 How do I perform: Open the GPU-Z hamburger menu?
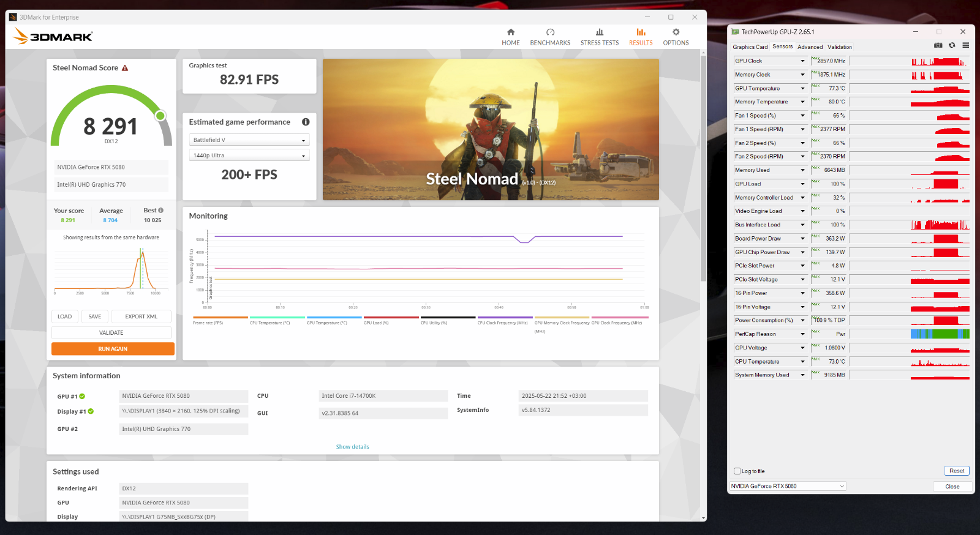pyautogui.click(x=965, y=45)
